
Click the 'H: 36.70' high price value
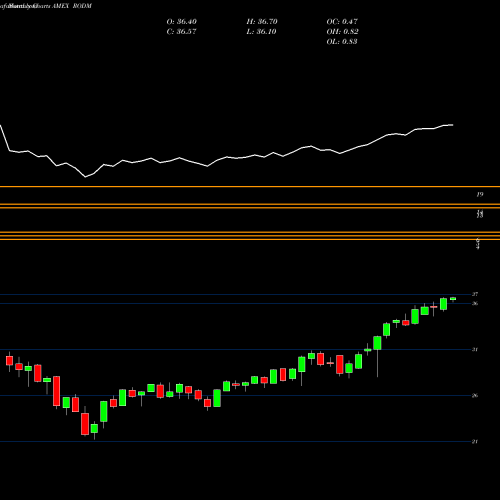[262, 22]
